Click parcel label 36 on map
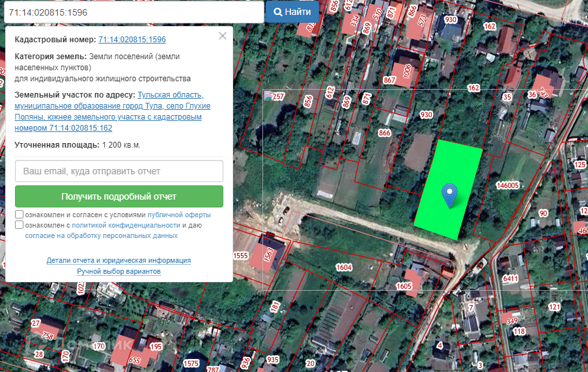 (532, 94)
